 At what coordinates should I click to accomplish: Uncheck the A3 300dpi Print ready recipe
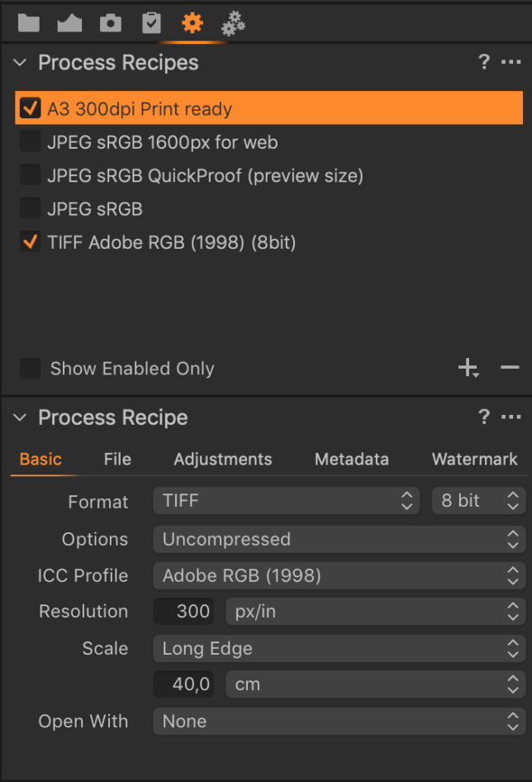coord(31,107)
